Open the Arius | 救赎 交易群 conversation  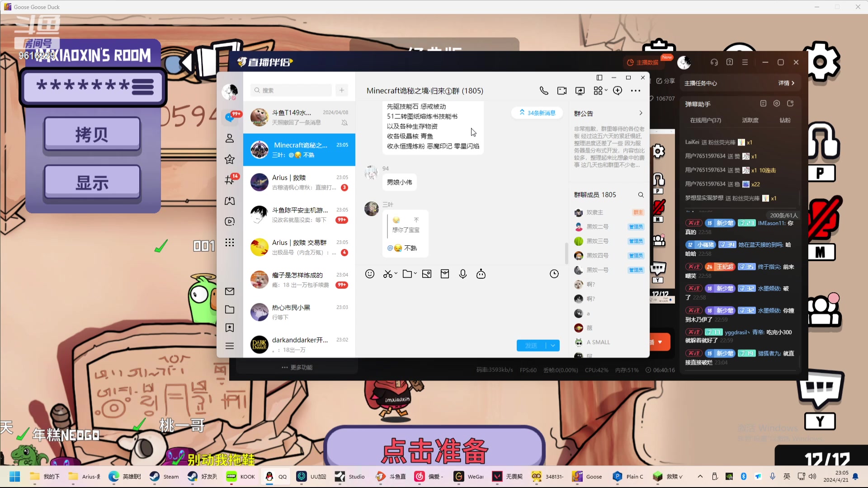click(299, 247)
